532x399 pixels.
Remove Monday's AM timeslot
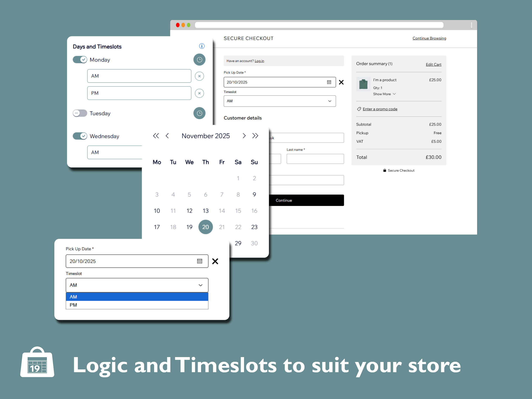[199, 76]
